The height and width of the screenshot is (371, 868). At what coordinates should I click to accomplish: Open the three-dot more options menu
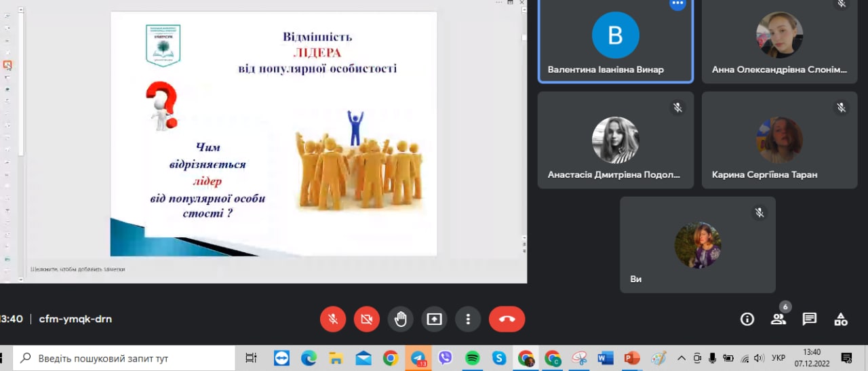pyautogui.click(x=468, y=319)
